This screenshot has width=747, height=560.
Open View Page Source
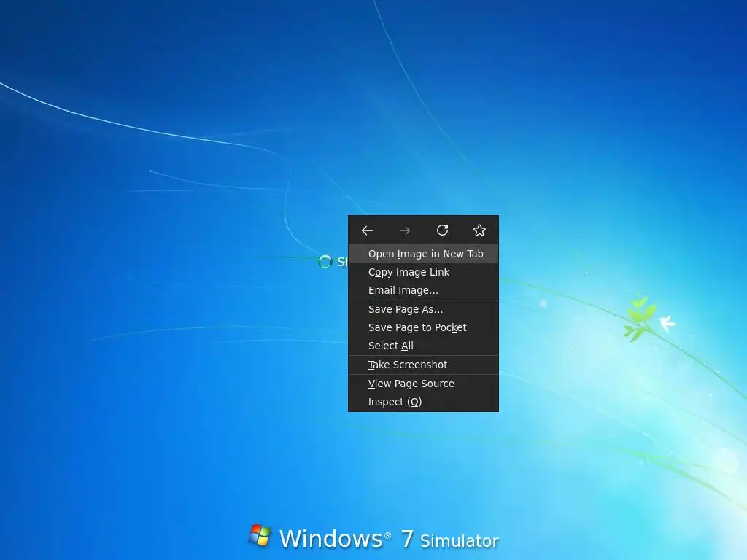[x=423, y=384]
